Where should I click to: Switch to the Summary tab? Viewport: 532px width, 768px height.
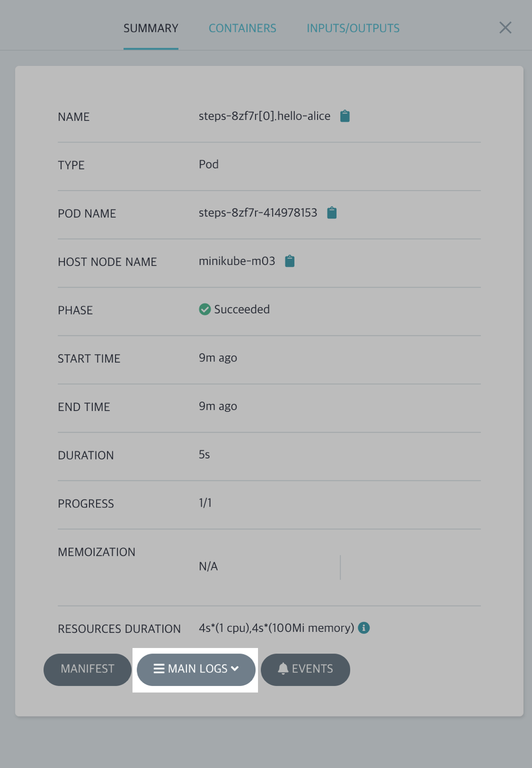[x=150, y=28]
